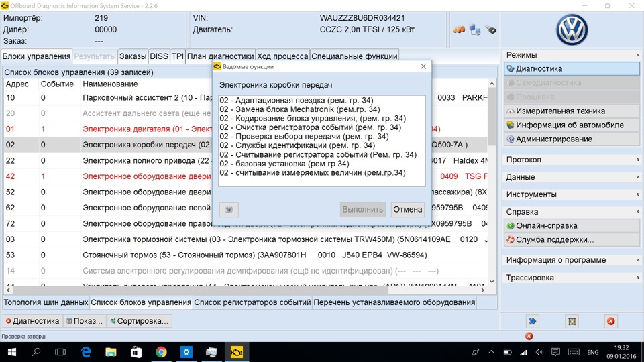Click the Сортировка... button
Screen dimensions: 644x362
coord(140,321)
